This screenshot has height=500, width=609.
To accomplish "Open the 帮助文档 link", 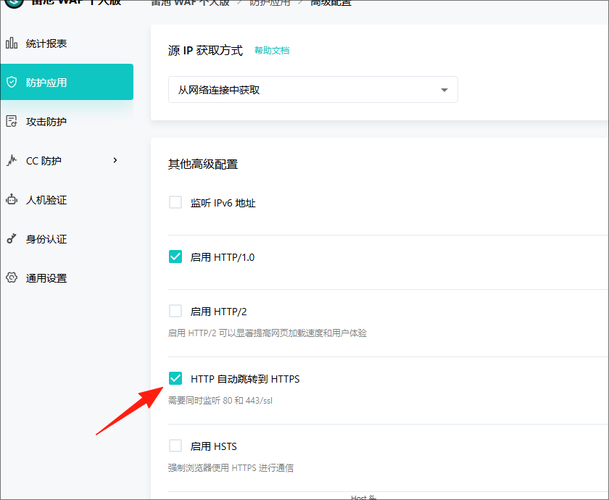I will [x=272, y=51].
